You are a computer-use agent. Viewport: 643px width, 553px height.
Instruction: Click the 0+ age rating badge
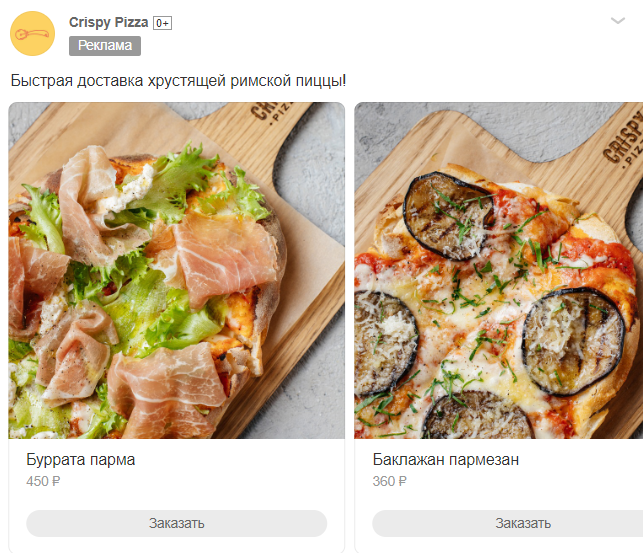(162, 23)
